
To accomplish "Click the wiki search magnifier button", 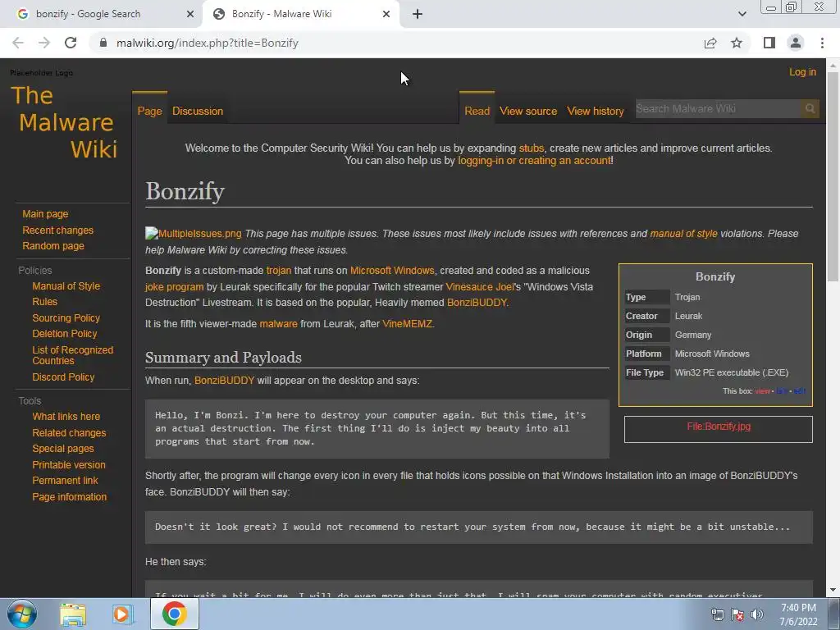I will coord(810,109).
